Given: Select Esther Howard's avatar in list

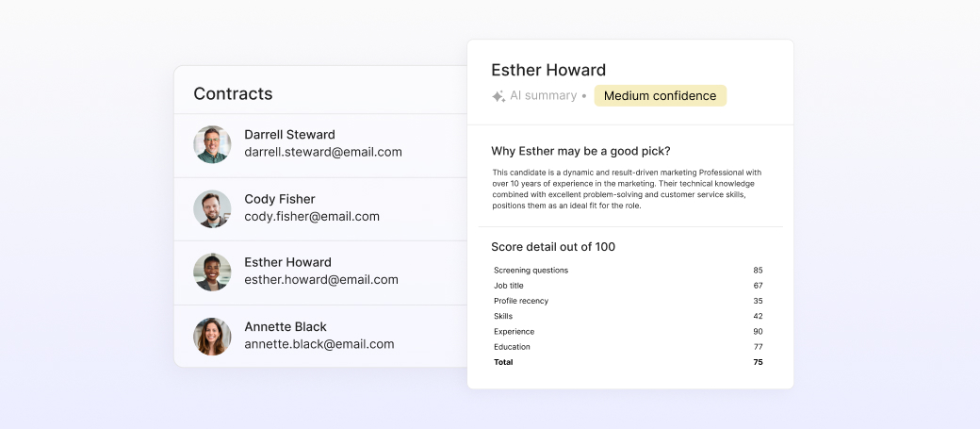Looking at the screenshot, I should [212, 272].
